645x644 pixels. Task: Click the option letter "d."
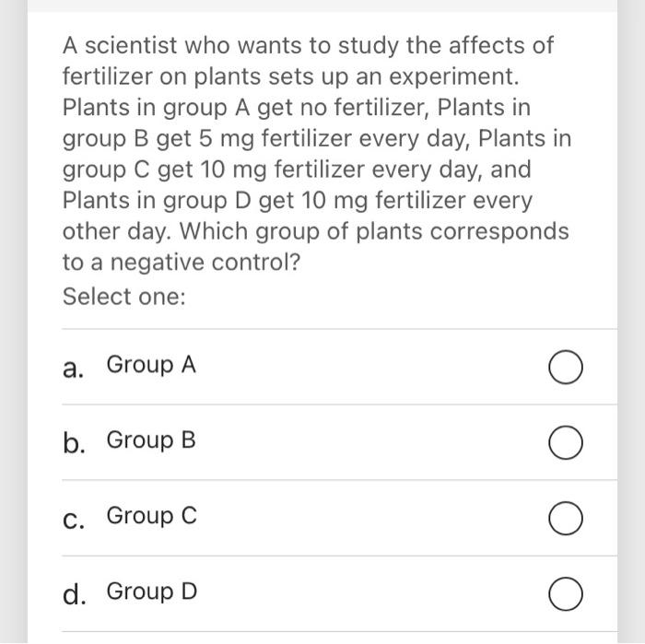point(75,594)
